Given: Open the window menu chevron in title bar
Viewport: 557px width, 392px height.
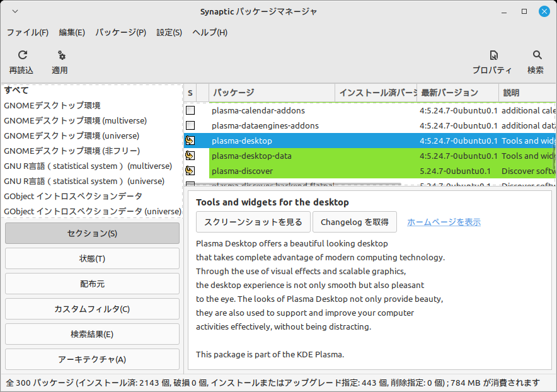Looking at the screenshot, I should [x=15, y=11].
